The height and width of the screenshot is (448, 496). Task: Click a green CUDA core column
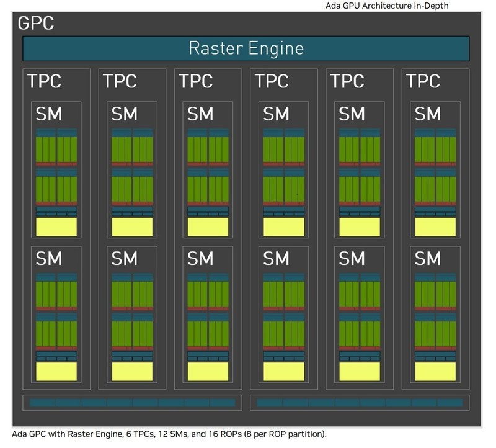(46, 149)
